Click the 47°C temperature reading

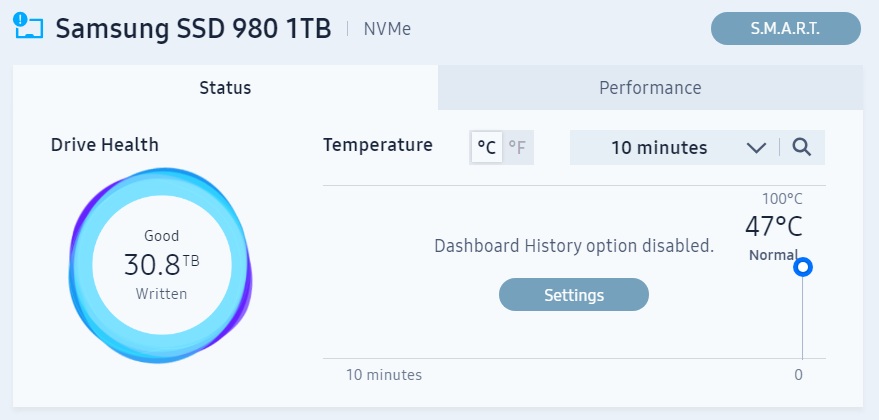pyautogui.click(x=773, y=226)
